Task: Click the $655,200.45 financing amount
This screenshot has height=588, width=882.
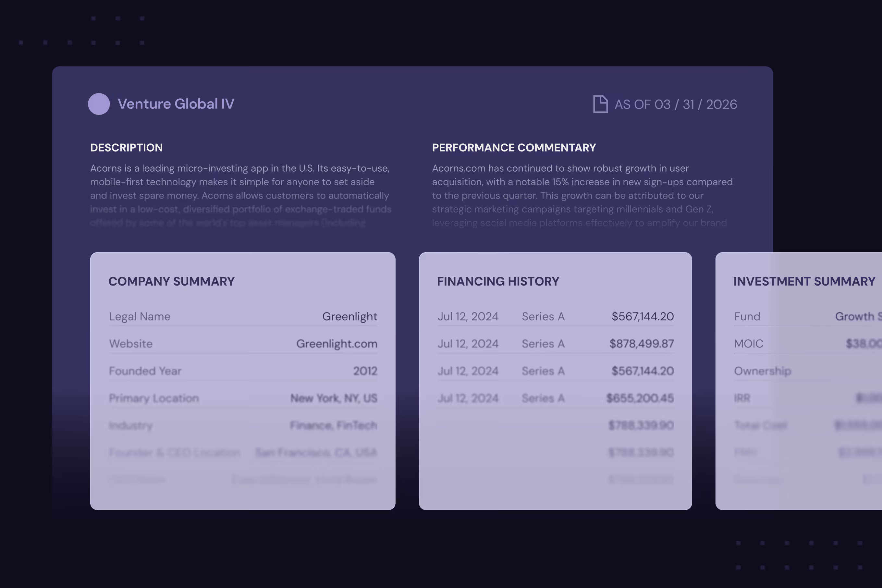Action: pos(640,398)
